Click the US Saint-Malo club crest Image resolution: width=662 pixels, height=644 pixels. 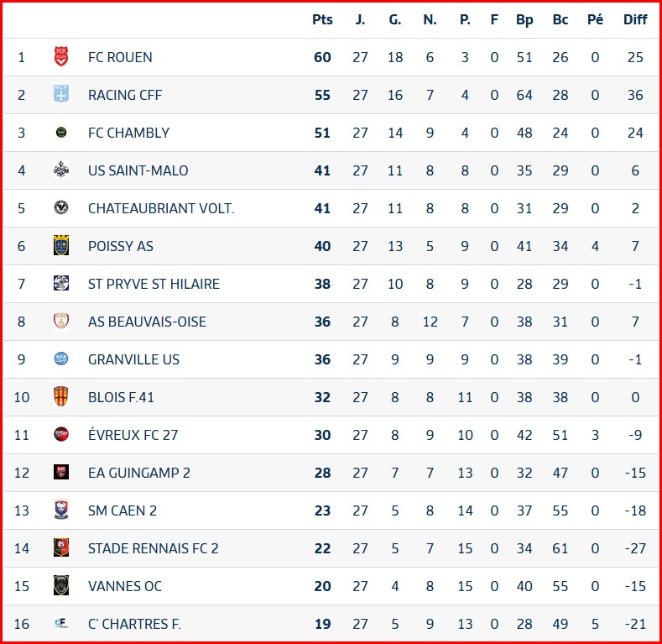pos(60,170)
